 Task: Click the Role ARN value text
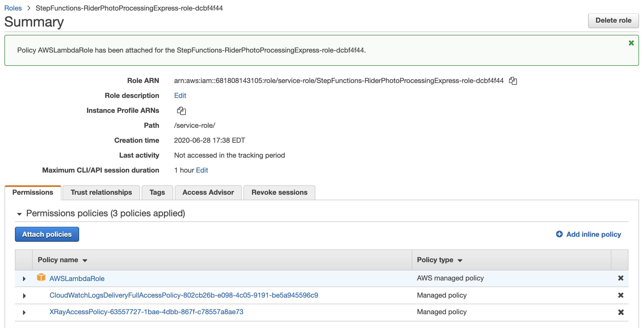339,80
